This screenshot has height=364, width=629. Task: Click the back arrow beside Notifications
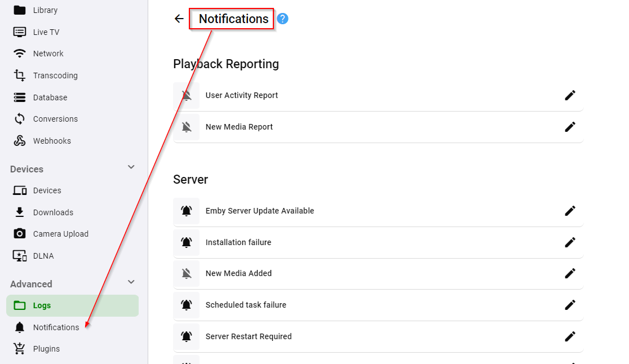(x=179, y=19)
